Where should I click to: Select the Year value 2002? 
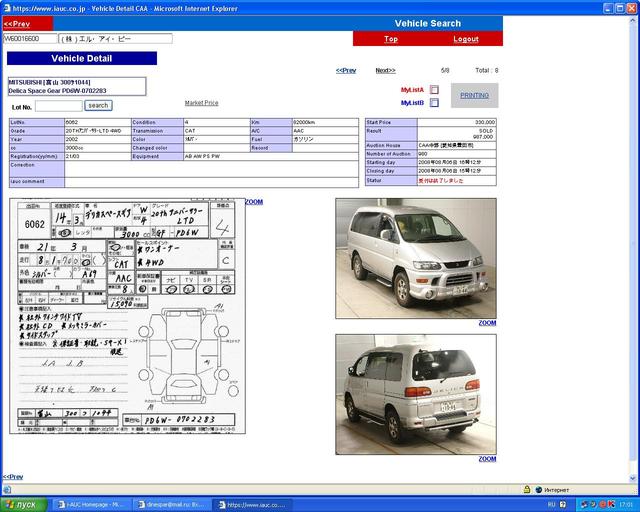71,139
